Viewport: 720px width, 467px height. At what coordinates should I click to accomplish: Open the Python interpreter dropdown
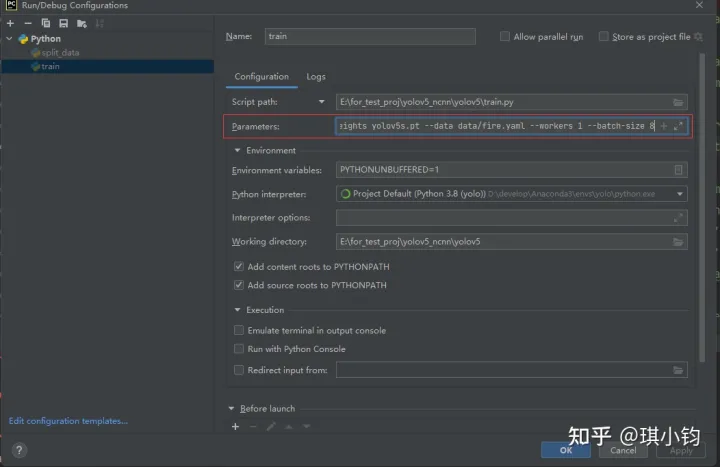(680, 194)
